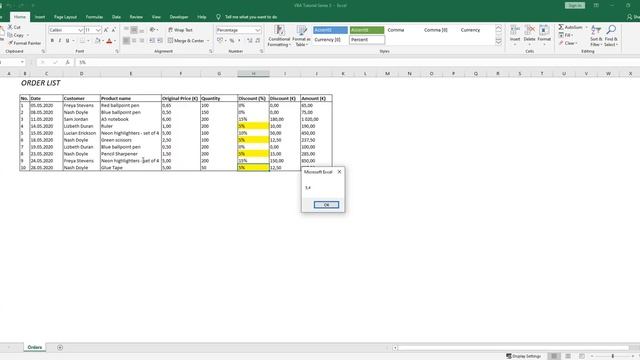Apply the green Accent cell style
The height and width of the screenshot is (360, 640).
pyautogui.click(x=367, y=30)
